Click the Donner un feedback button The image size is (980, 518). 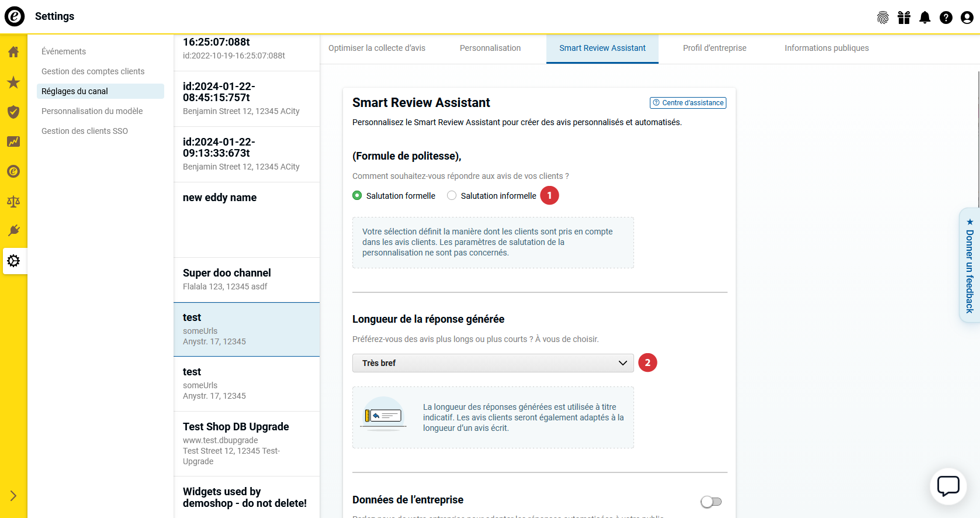click(x=969, y=265)
